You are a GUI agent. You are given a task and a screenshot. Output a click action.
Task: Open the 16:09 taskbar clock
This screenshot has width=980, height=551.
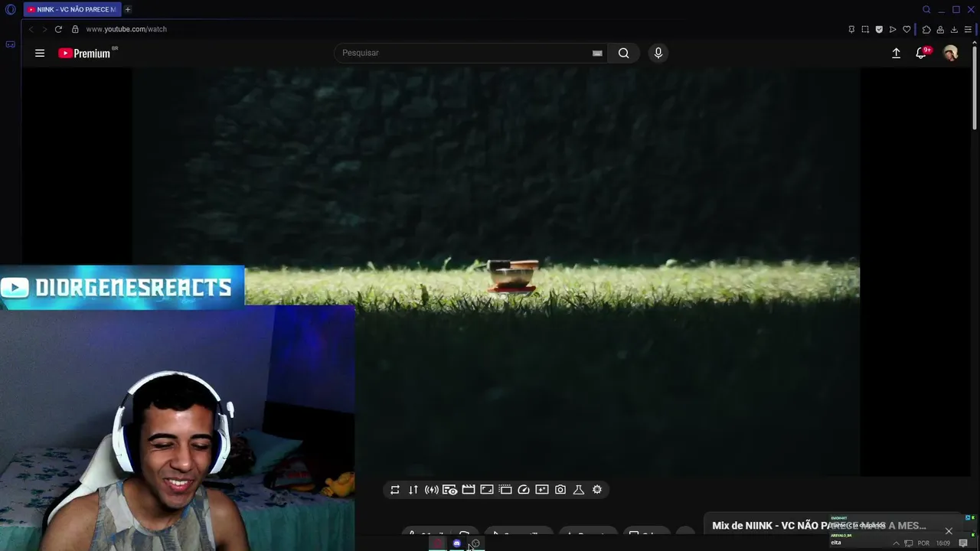point(943,543)
